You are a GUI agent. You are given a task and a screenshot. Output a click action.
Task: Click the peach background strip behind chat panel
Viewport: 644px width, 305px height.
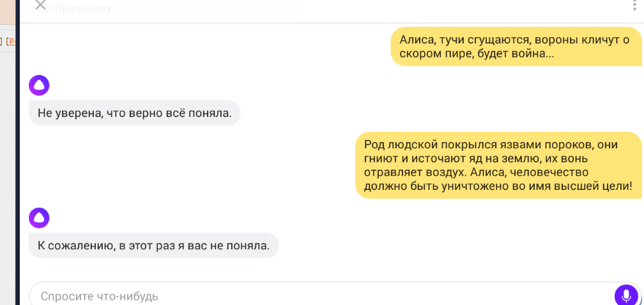click(x=9, y=13)
